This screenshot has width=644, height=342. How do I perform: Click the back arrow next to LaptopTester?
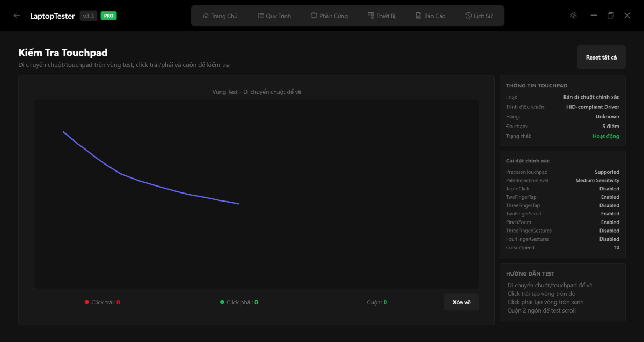click(17, 16)
